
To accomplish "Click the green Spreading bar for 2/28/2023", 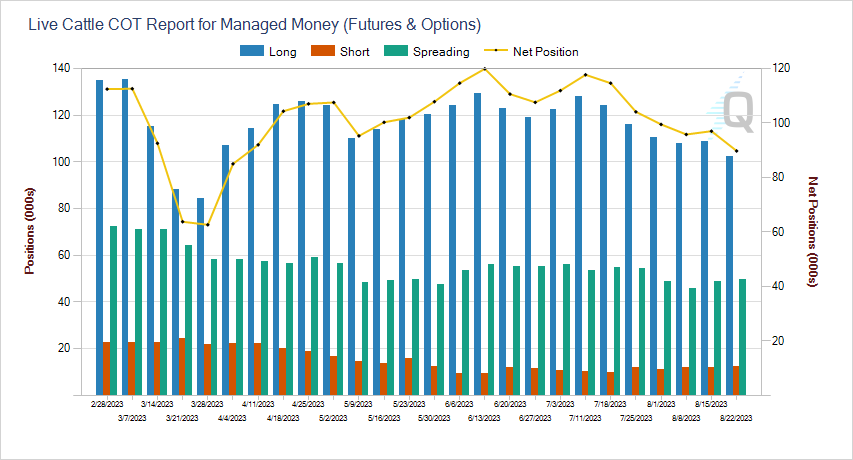I will (x=114, y=310).
